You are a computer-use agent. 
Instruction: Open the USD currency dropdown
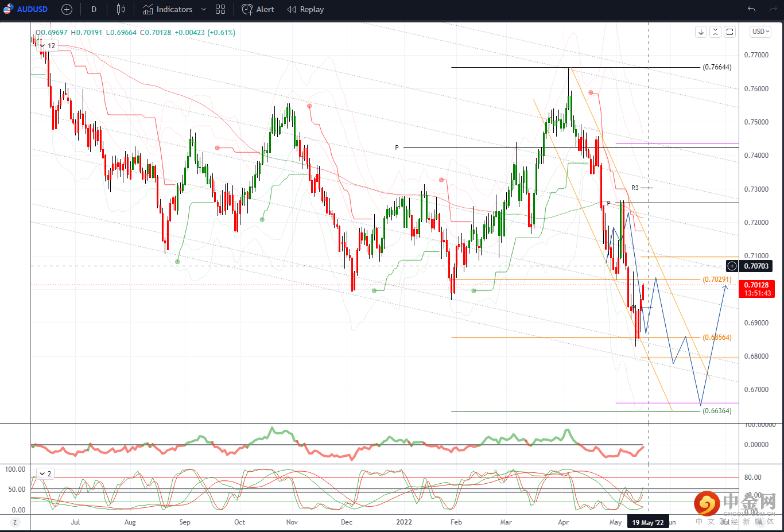click(x=760, y=32)
